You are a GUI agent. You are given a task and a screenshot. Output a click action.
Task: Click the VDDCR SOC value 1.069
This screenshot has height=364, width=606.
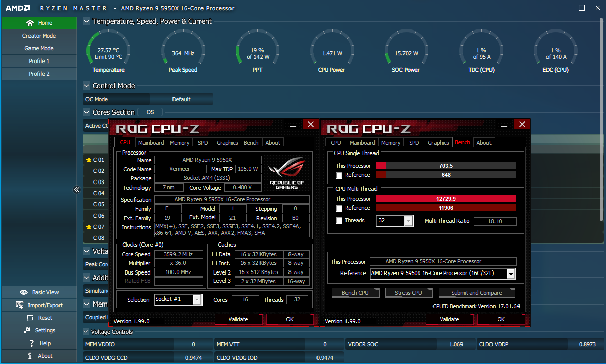(x=456, y=344)
